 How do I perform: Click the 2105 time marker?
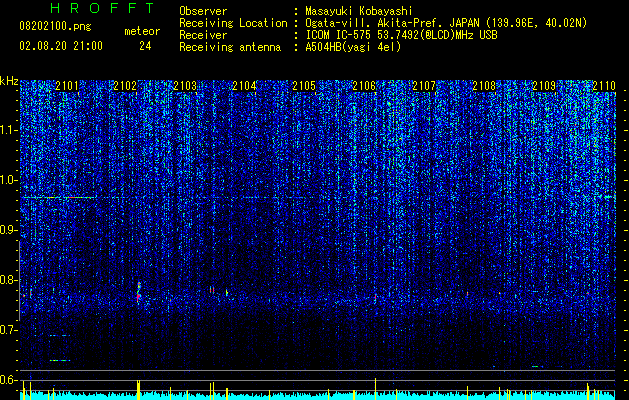[304, 86]
